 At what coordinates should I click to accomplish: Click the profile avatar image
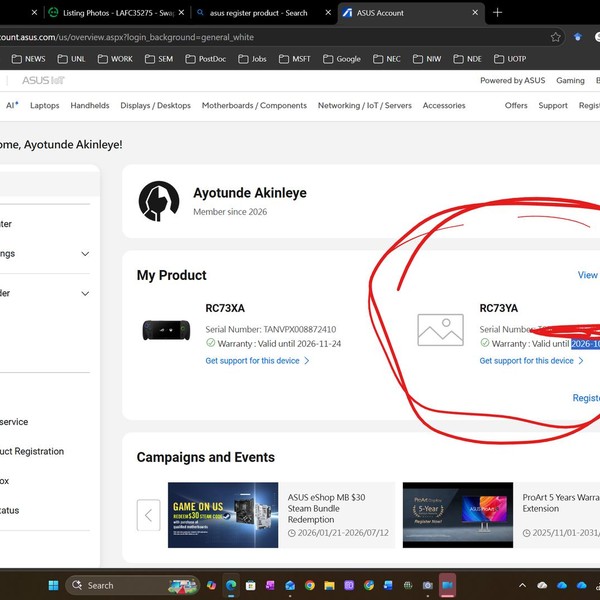point(159,201)
